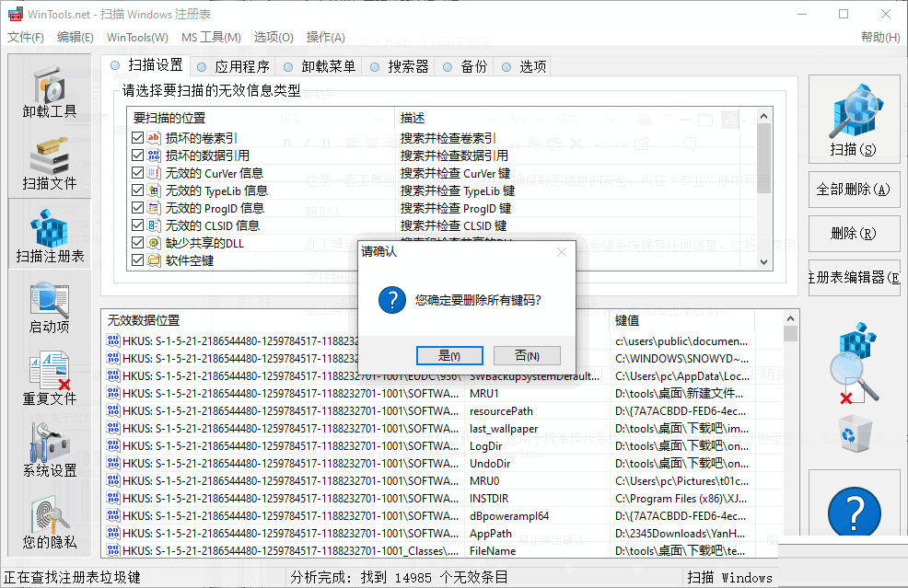Switch to the 备份 tab
908x588 pixels.
click(465, 67)
